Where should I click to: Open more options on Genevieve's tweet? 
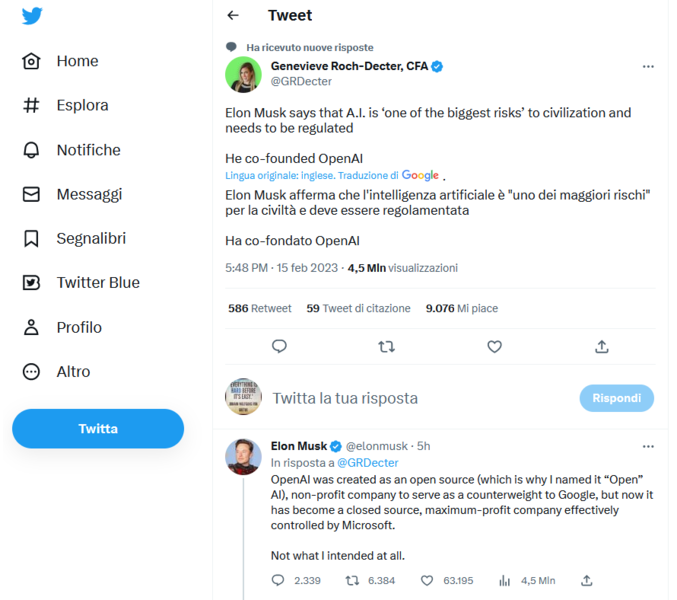(x=648, y=67)
